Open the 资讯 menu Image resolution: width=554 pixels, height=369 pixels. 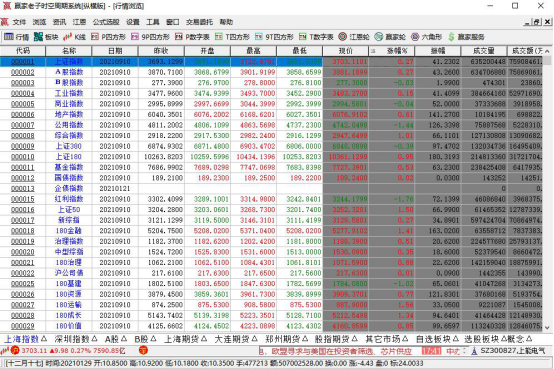[x=59, y=22]
